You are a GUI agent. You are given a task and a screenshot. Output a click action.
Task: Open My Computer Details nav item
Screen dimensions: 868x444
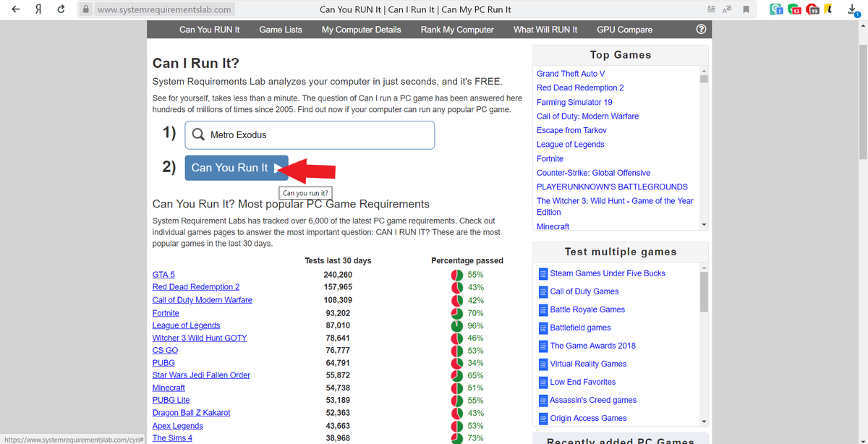coord(362,30)
